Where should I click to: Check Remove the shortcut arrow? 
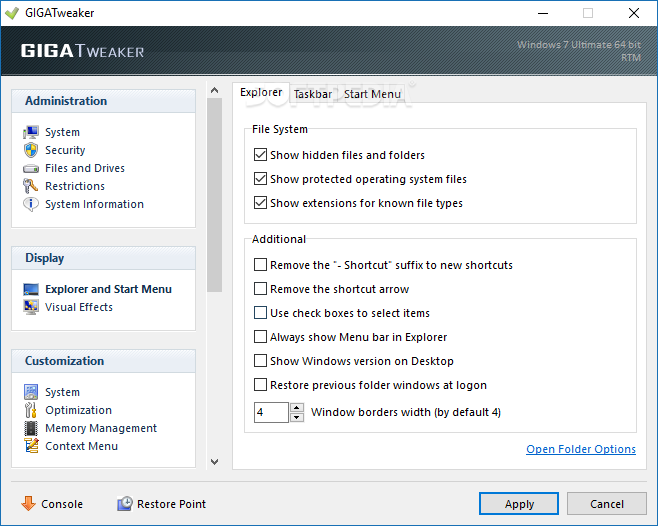260,288
